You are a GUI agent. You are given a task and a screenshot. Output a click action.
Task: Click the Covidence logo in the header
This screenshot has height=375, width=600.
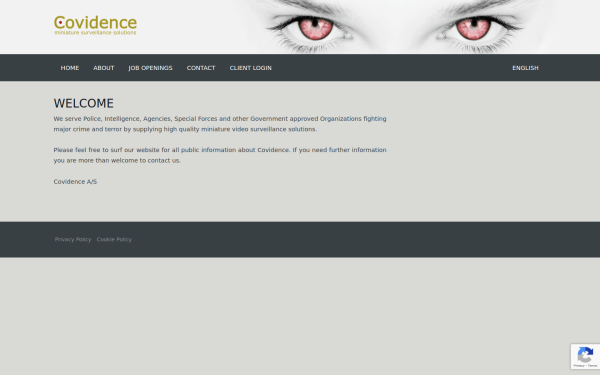click(x=95, y=25)
